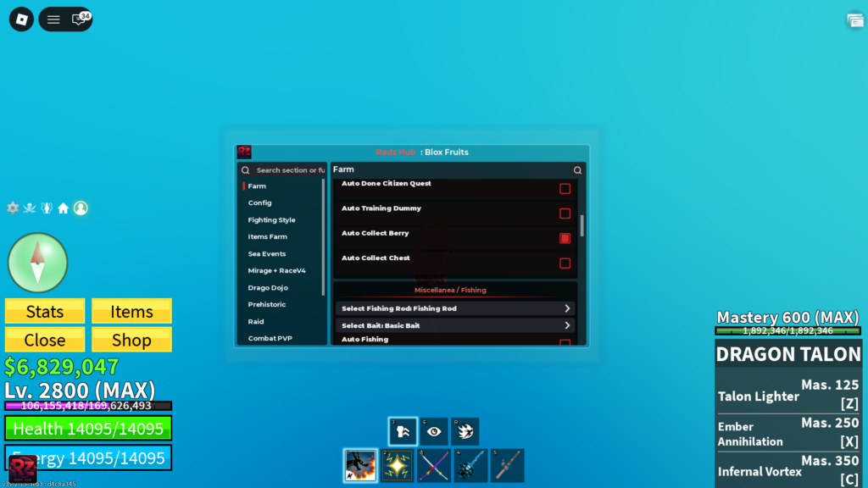Enable Auto Training Dummy checkbox

coord(565,213)
